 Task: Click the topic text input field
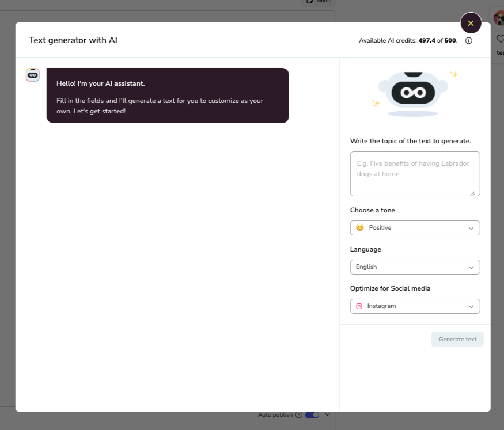(x=415, y=173)
